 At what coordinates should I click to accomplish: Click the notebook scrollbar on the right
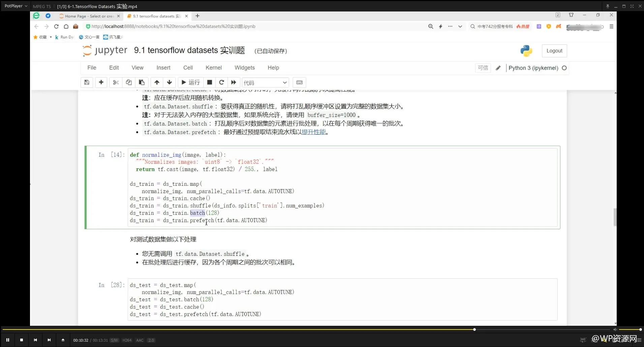[x=615, y=217]
